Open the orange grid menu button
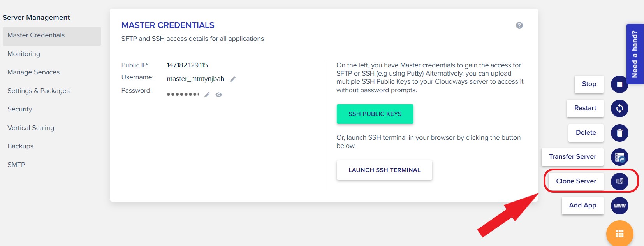The width and height of the screenshot is (644, 246). tap(619, 234)
